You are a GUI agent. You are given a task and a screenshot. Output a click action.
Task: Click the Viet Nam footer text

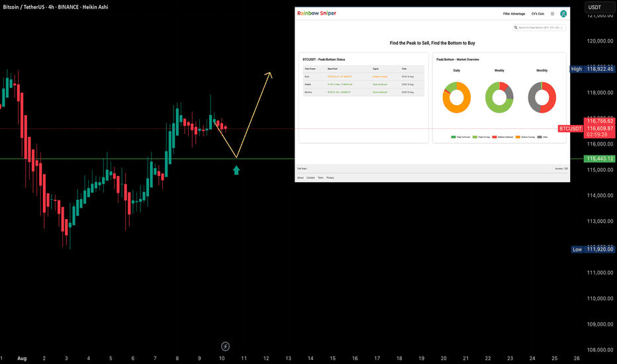click(302, 168)
